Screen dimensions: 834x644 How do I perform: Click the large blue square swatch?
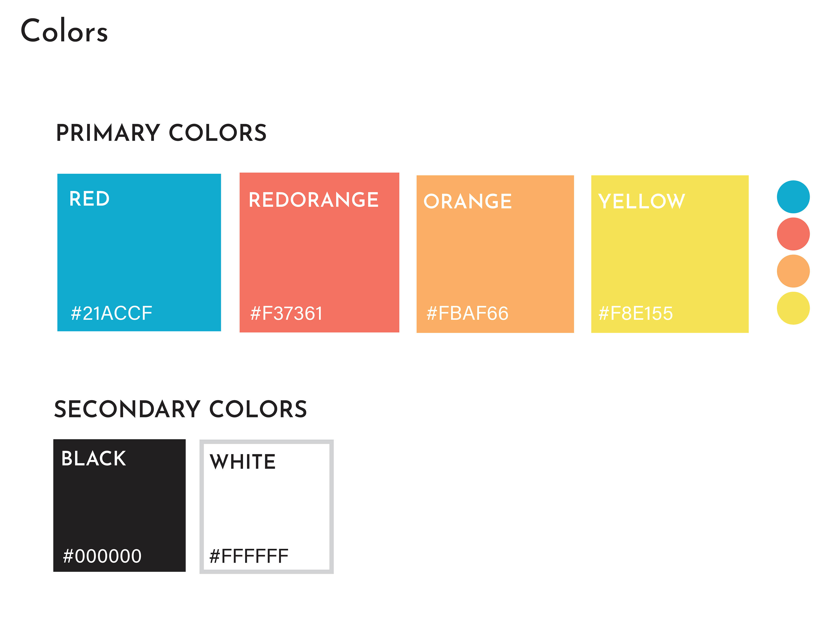coord(139,252)
